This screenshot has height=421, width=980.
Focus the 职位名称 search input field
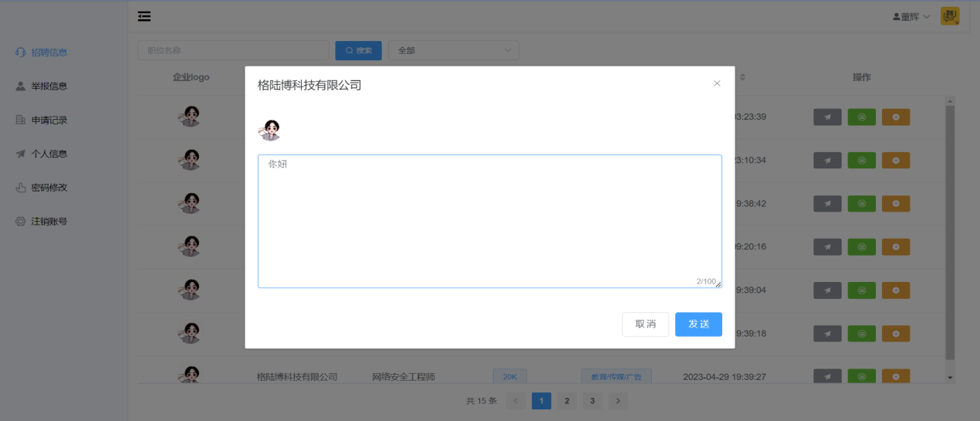click(233, 50)
